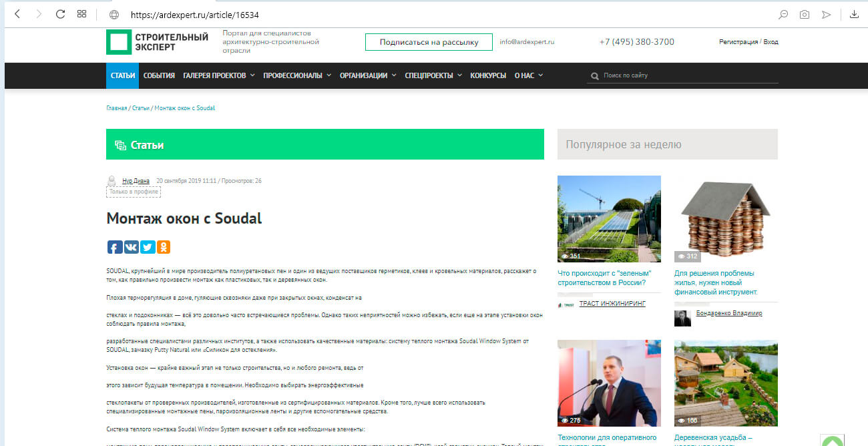This screenshot has width=868, height=446.
Task: Click the Подписаться на рассылку button
Action: pyautogui.click(x=429, y=42)
